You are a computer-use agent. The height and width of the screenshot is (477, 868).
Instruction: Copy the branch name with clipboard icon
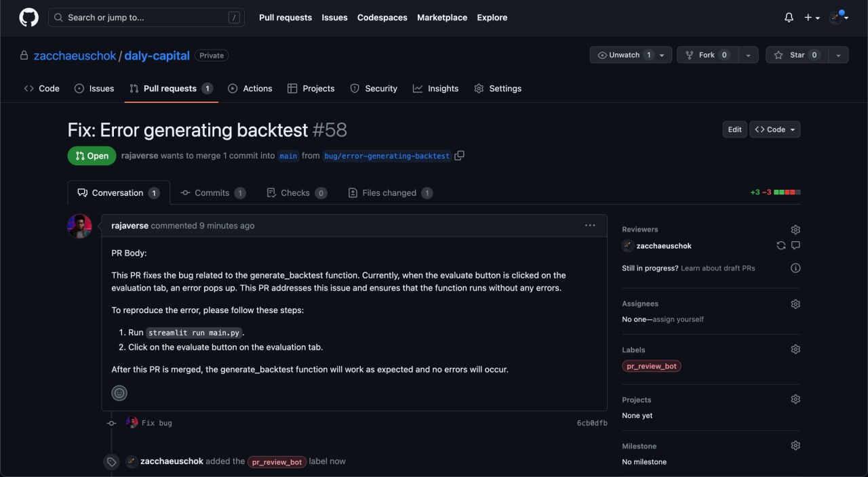point(459,156)
